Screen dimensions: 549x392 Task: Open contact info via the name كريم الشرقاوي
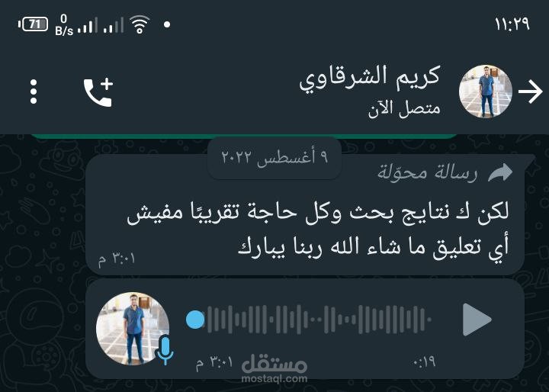pos(369,78)
